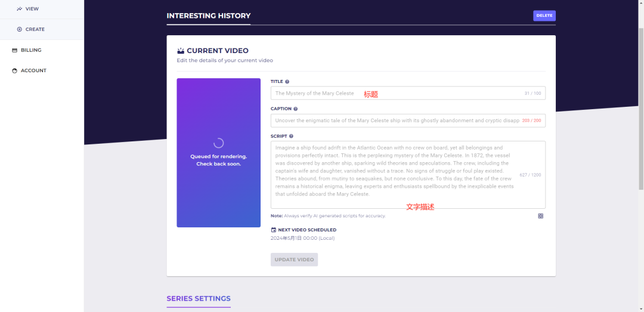The image size is (644, 312).
Task: Click the ACCOUNT face icon
Action: tap(15, 70)
